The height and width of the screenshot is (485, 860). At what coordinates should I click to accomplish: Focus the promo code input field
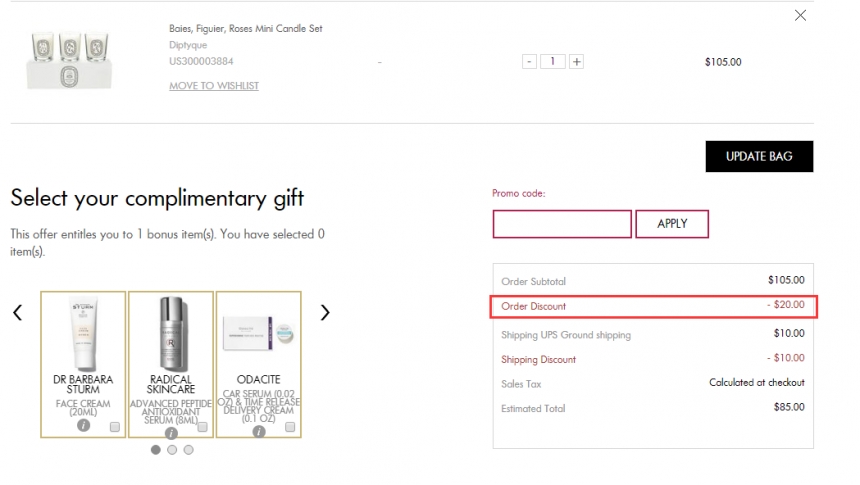tap(562, 224)
